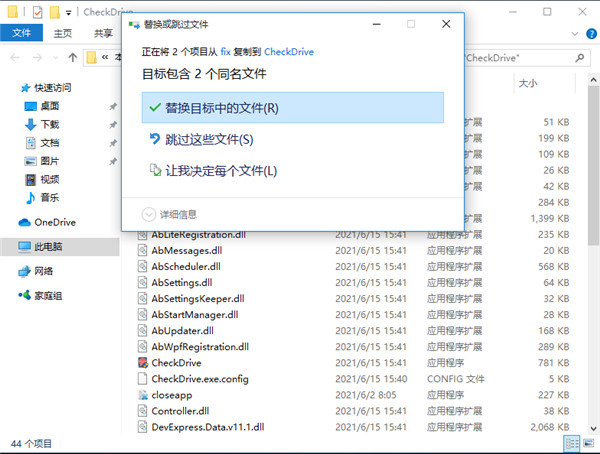Select 家庭组 in the navigation pane
The image size is (600, 454).
coord(48,296)
